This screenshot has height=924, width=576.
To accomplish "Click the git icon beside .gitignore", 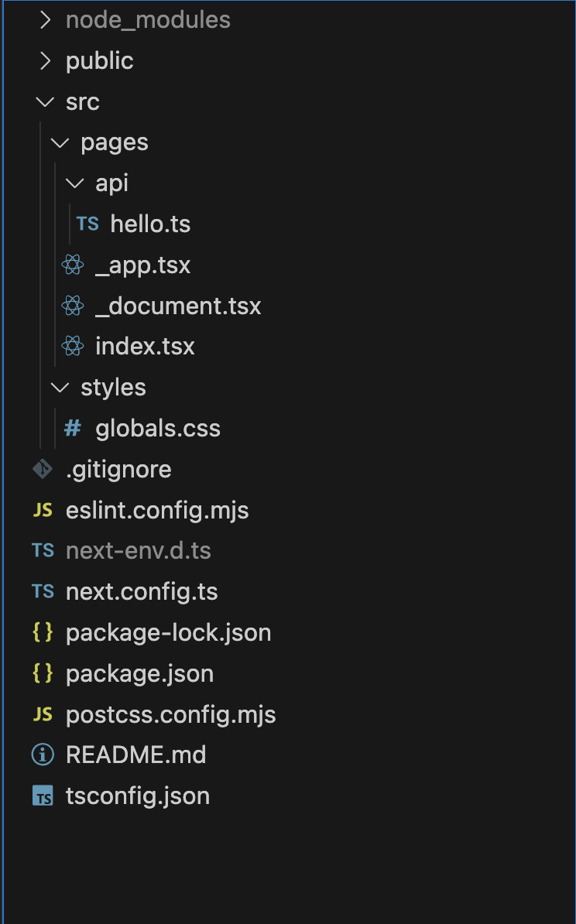I will pyautogui.click(x=43, y=469).
